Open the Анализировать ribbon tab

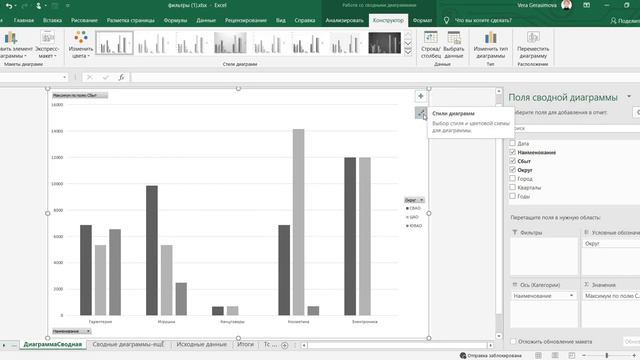pyautogui.click(x=344, y=20)
